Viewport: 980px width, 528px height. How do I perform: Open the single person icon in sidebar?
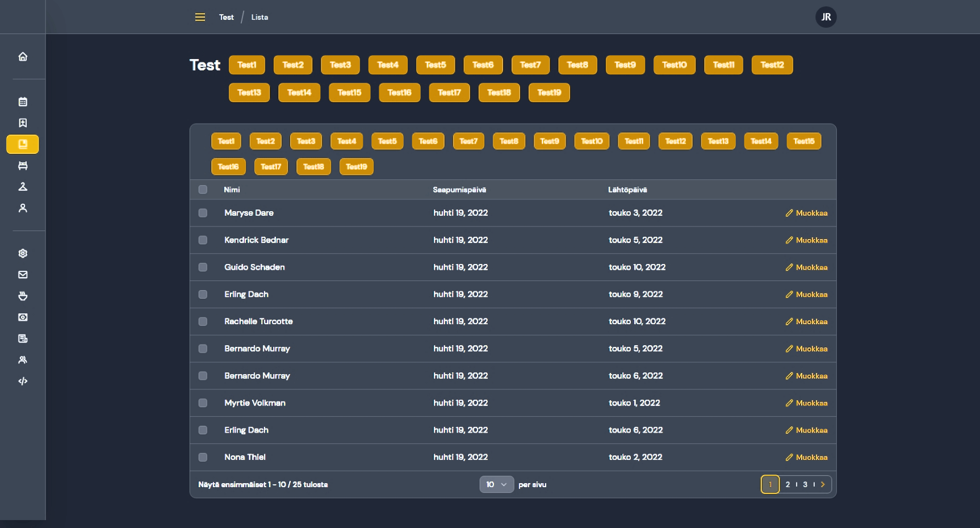tap(23, 208)
